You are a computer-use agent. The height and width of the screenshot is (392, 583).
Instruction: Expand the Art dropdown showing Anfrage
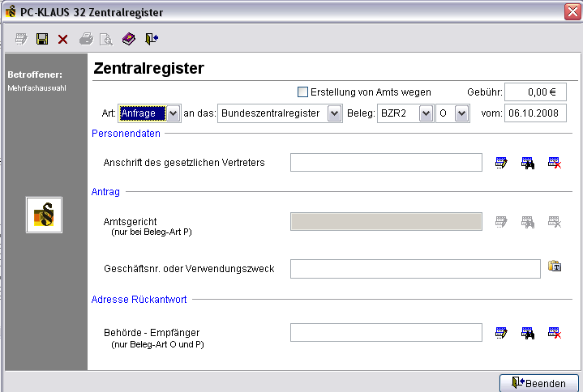tap(173, 114)
